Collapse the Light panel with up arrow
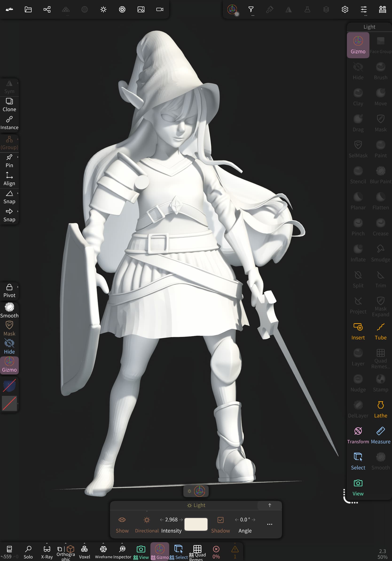This screenshot has height=561, width=392. 270,505
